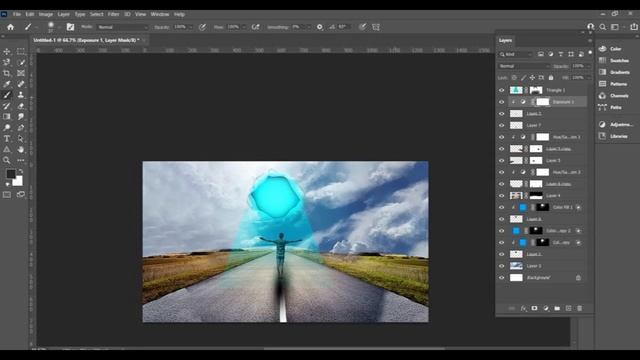Open the layer Opacity dropdown arrow

(x=589, y=66)
